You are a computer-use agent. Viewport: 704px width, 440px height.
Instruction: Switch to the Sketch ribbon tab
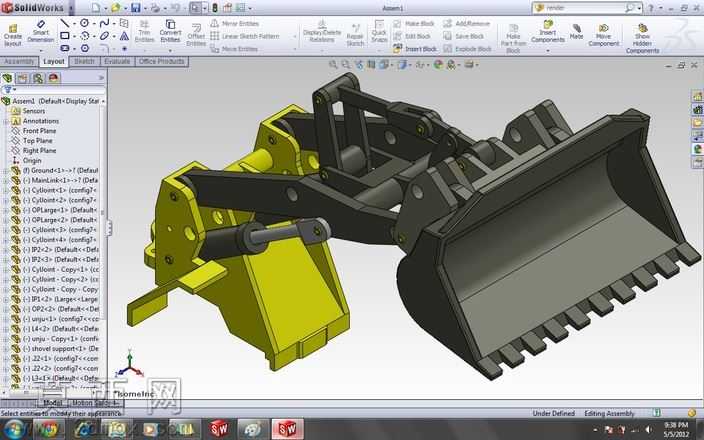[84, 61]
